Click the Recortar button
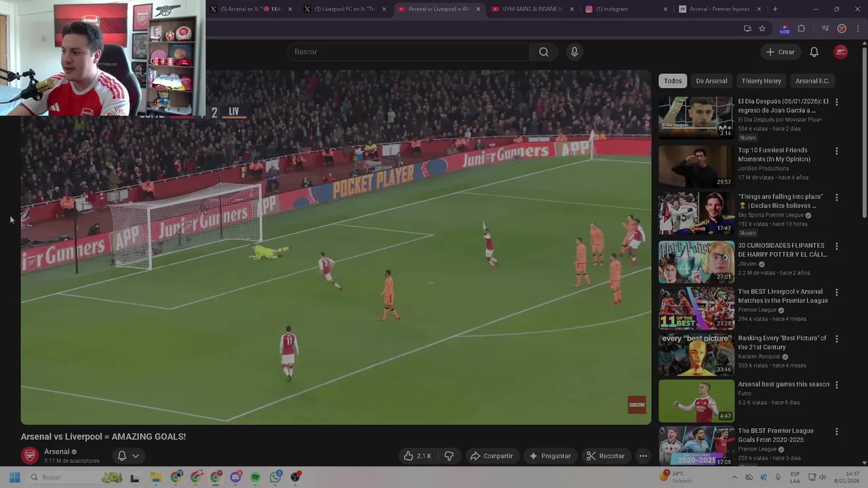 606,456
